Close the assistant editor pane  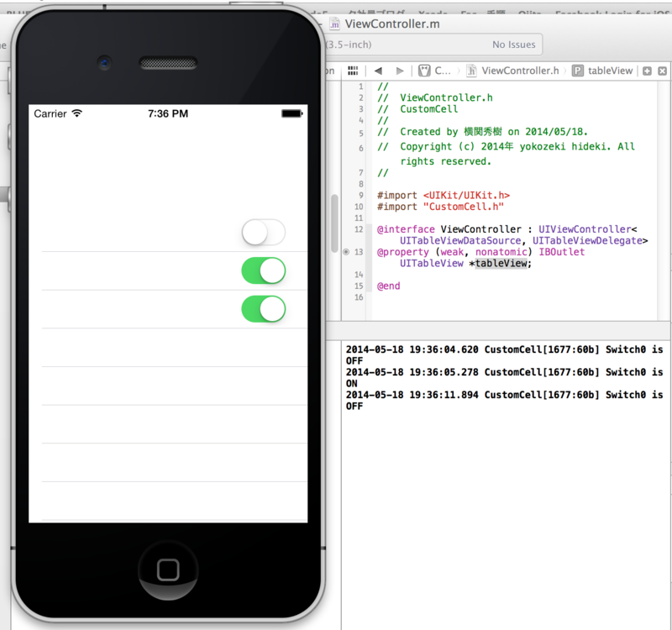[x=662, y=71]
